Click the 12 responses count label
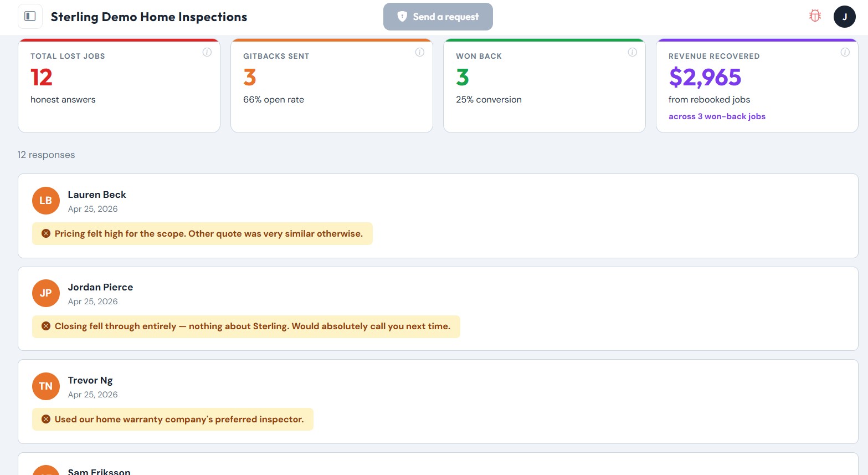The image size is (868, 475). (x=46, y=155)
